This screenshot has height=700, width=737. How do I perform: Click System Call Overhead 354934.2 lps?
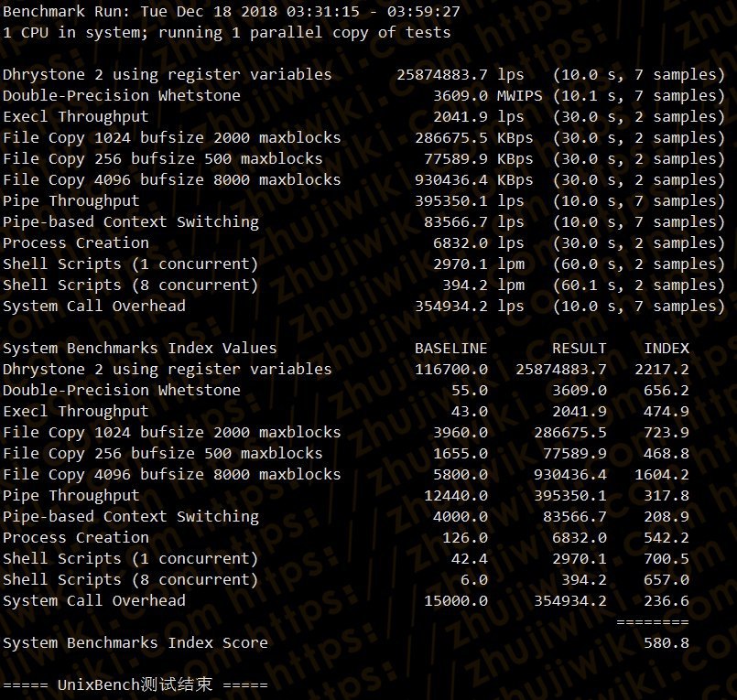(469, 307)
